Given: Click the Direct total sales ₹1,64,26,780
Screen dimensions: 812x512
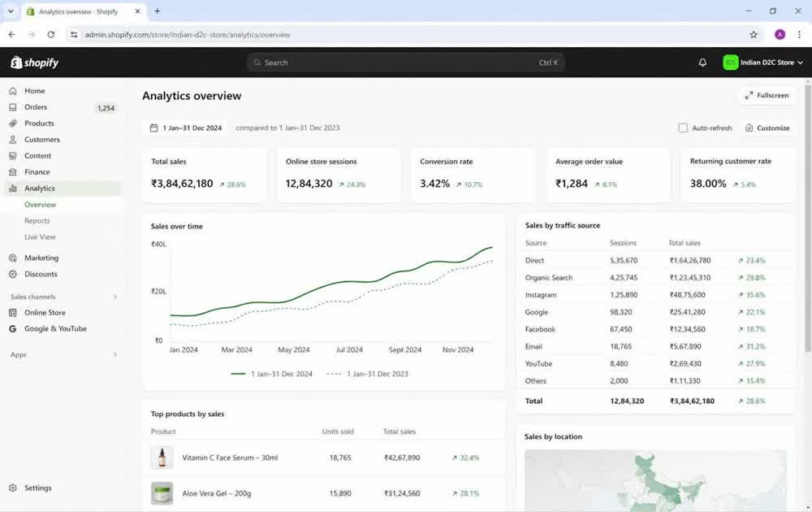Looking at the screenshot, I should point(689,261).
